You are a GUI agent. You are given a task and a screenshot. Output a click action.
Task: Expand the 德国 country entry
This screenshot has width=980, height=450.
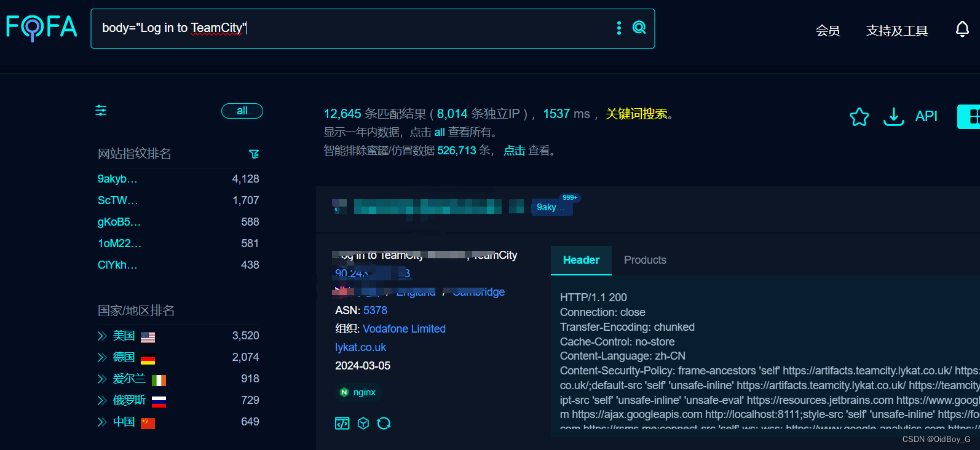pos(102,357)
